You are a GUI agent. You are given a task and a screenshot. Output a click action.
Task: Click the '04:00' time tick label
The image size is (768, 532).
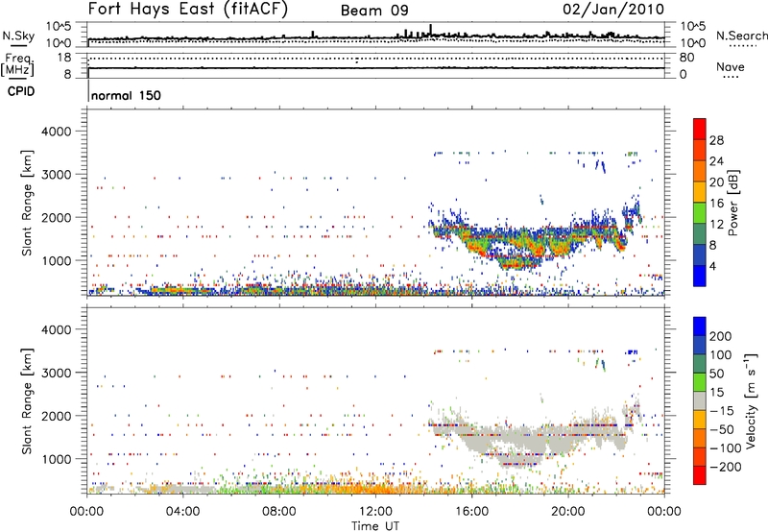tap(183, 512)
